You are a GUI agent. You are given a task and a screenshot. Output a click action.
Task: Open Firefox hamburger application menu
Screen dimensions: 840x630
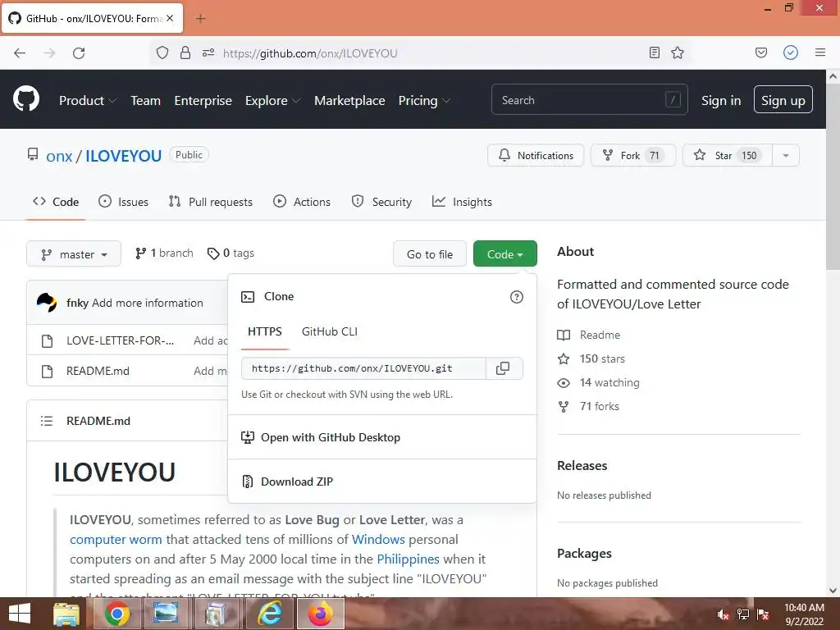tap(820, 52)
